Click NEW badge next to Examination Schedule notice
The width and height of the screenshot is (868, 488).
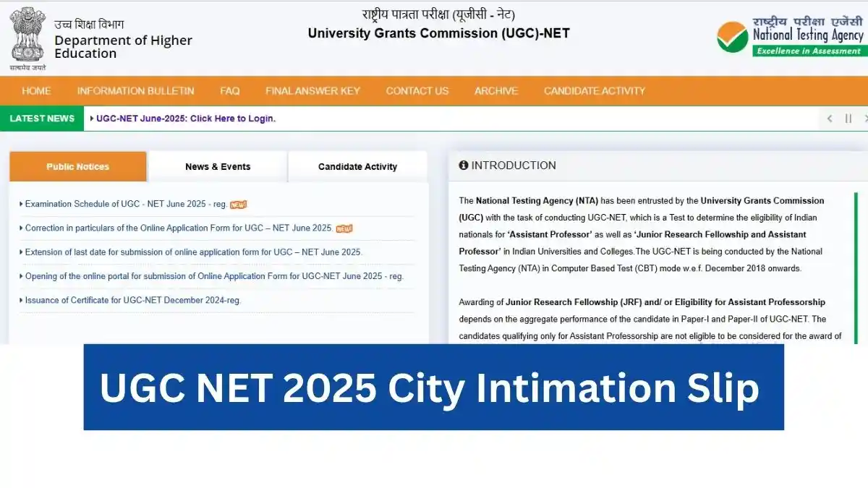click(x=238, y=205)
